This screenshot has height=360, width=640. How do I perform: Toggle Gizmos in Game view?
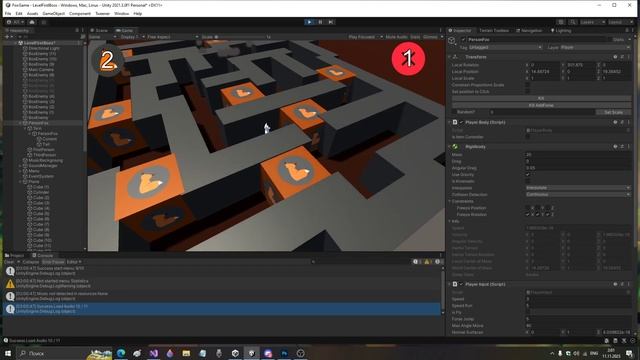430,37
